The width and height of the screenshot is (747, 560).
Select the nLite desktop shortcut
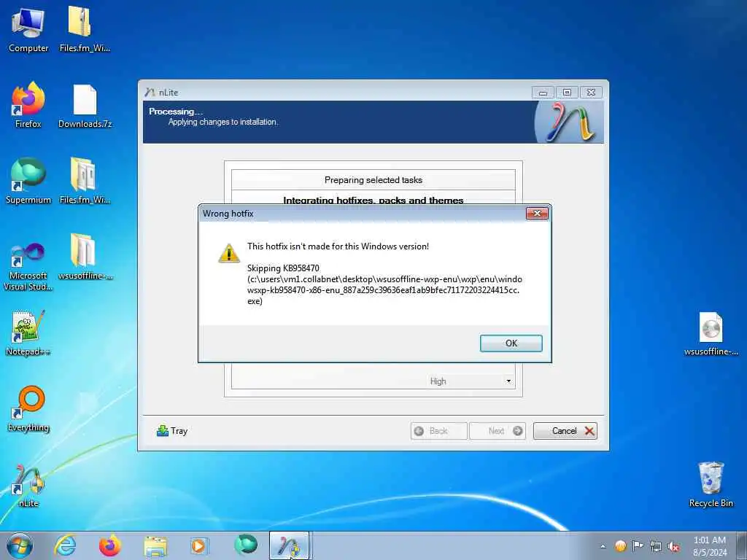(x=28, y=485)
